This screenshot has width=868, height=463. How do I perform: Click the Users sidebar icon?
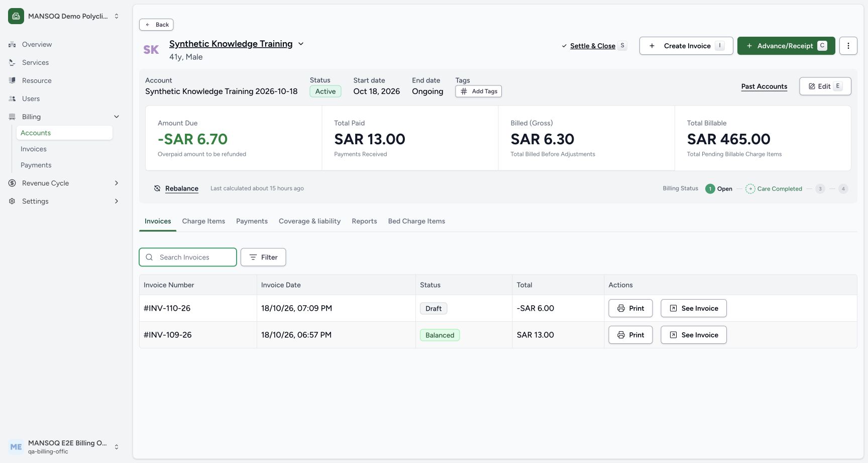12,99
